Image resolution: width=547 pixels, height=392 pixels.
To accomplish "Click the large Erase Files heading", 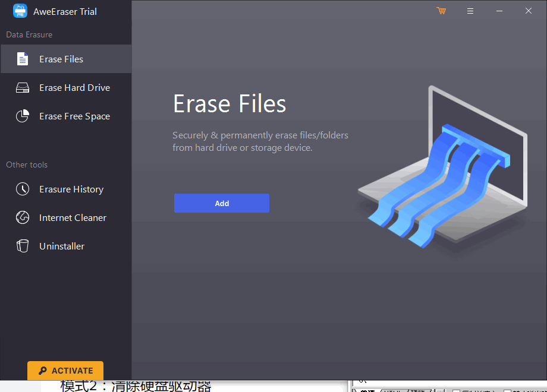I will (230, 103).
